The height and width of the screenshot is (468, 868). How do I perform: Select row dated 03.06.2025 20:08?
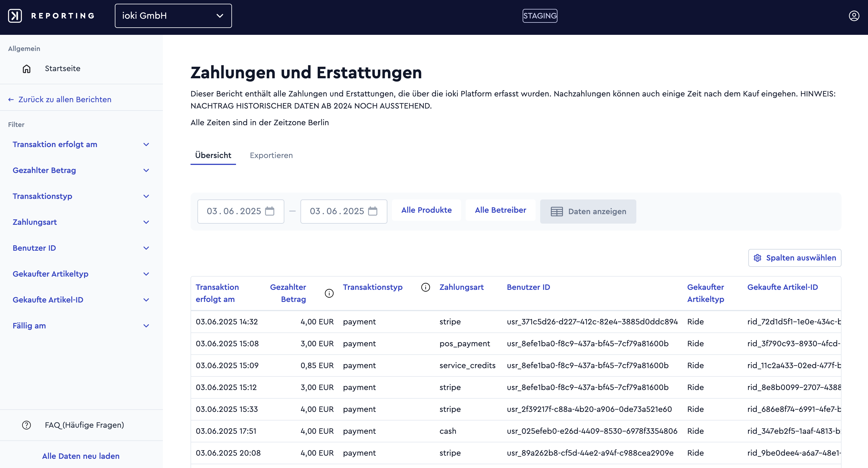(516, 453)
